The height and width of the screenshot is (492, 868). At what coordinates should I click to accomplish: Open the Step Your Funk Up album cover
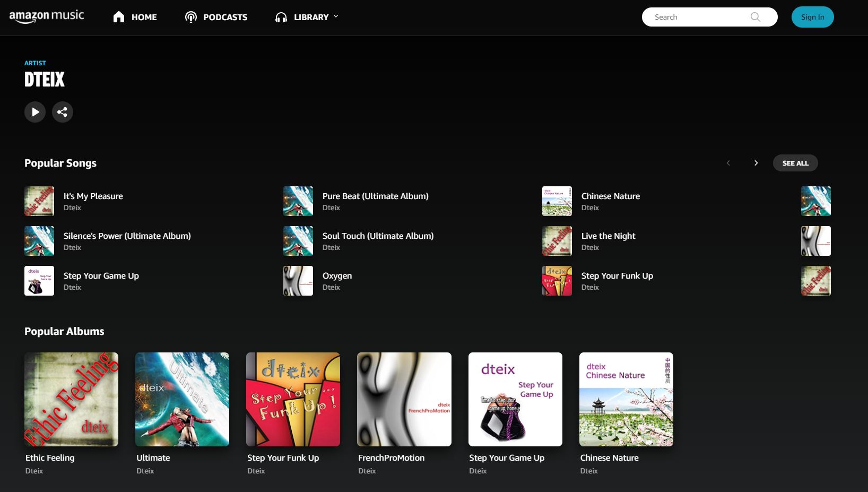tap(293, 399)
